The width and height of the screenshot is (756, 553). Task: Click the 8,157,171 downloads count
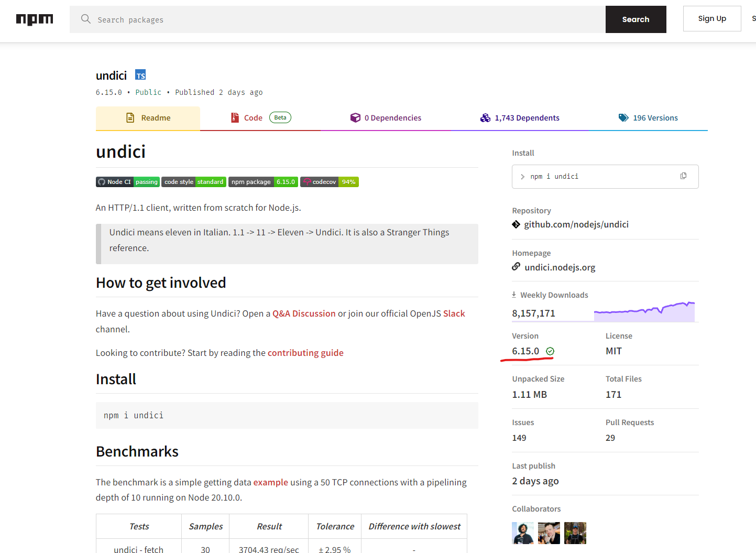pyautogui.click(x=533, y=313)
